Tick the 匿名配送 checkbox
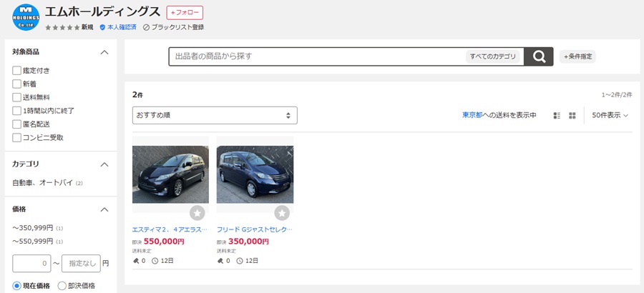 (16, 124)
